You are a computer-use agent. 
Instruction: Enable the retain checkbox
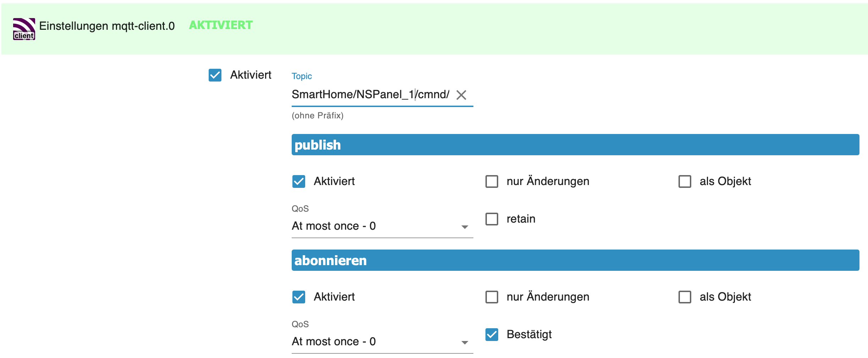coord(491,219)
